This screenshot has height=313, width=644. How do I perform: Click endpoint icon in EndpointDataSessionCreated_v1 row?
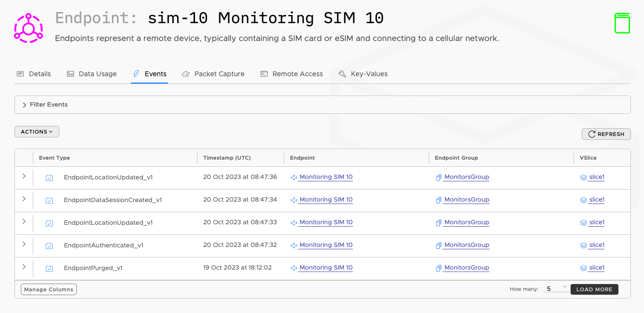[294, 200]
